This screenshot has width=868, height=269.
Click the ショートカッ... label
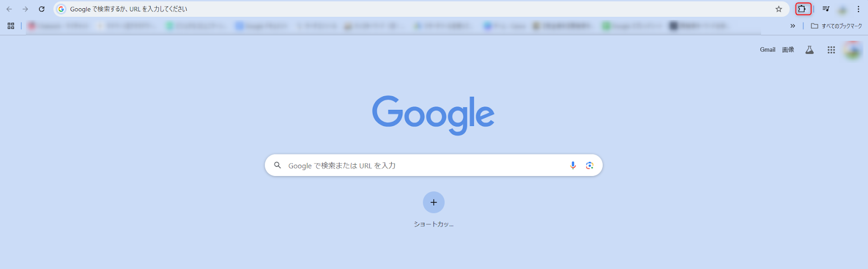tap(433, 224)
